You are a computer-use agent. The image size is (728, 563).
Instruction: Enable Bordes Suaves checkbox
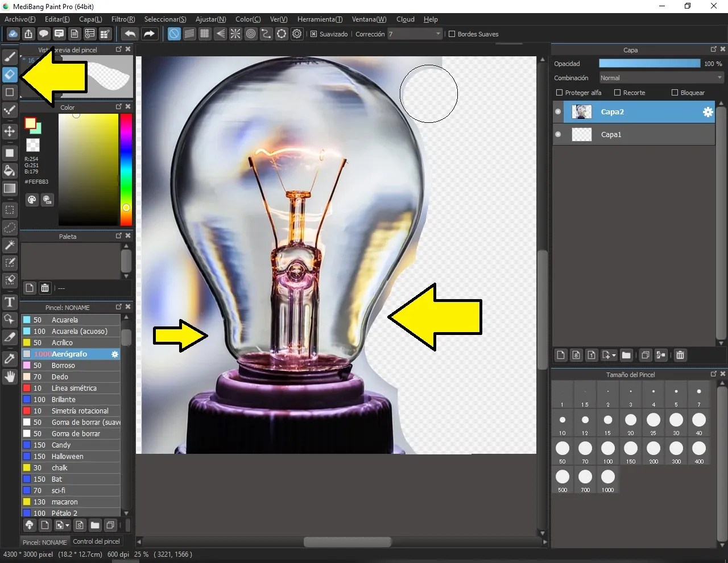tap(452, 34)
